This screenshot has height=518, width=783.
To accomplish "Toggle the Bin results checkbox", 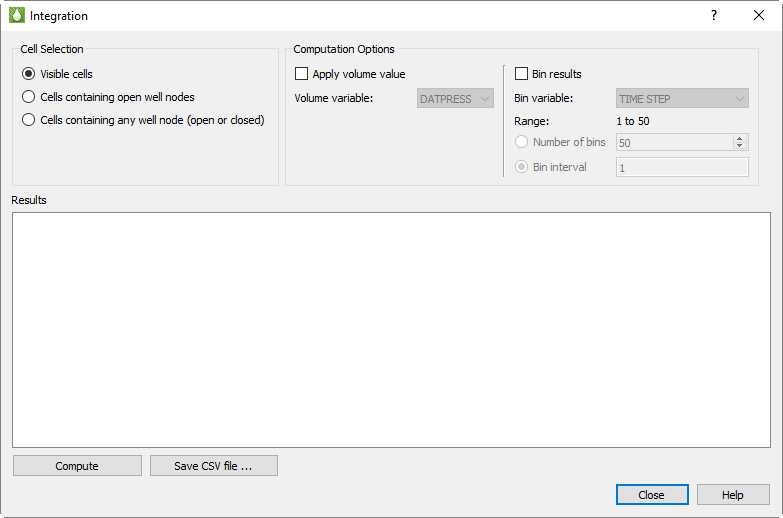I will [521, 74].
